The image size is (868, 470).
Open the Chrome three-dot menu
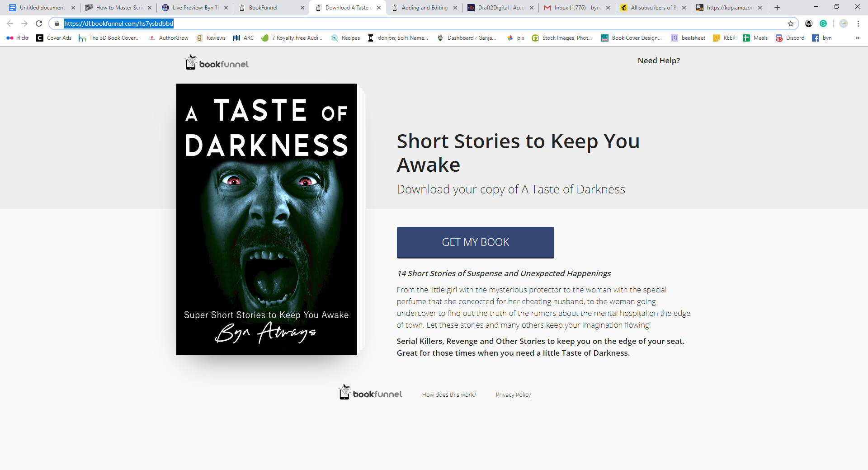click(858, 23)
